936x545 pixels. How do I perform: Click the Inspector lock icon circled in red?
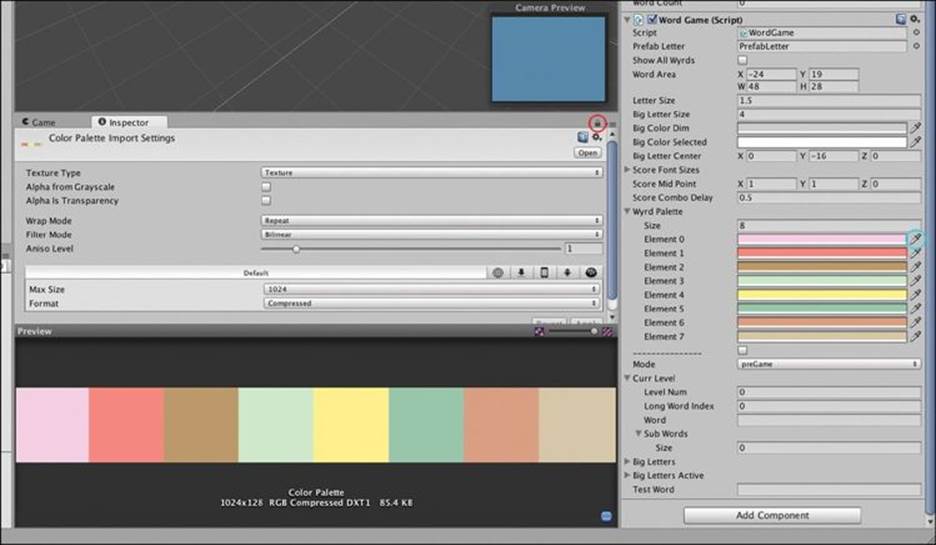tap(597, 123)
